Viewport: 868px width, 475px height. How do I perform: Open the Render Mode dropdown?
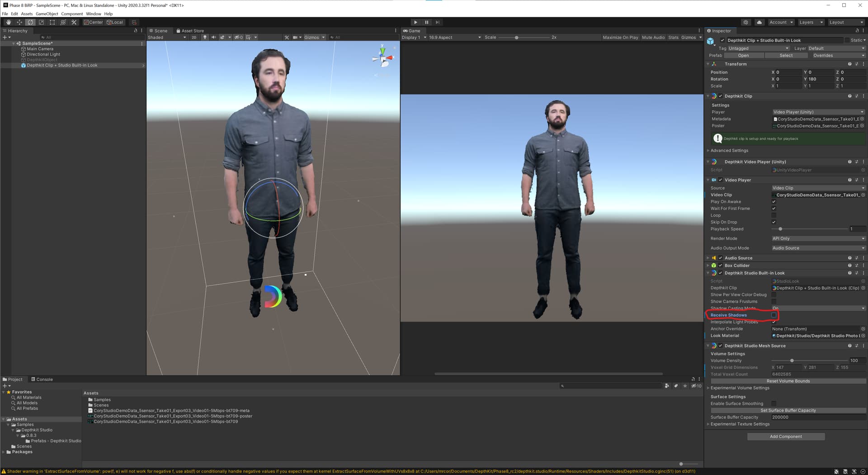point(818,238)
